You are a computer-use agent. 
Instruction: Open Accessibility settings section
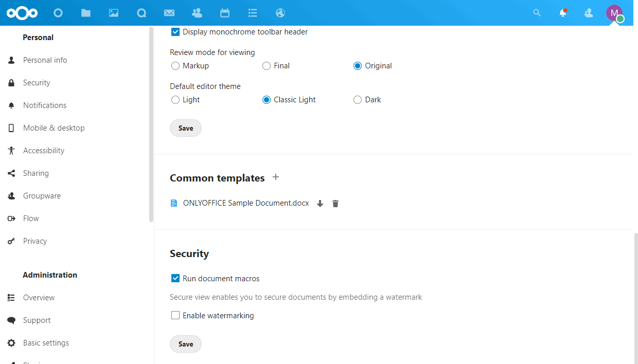tap(44, 151)
